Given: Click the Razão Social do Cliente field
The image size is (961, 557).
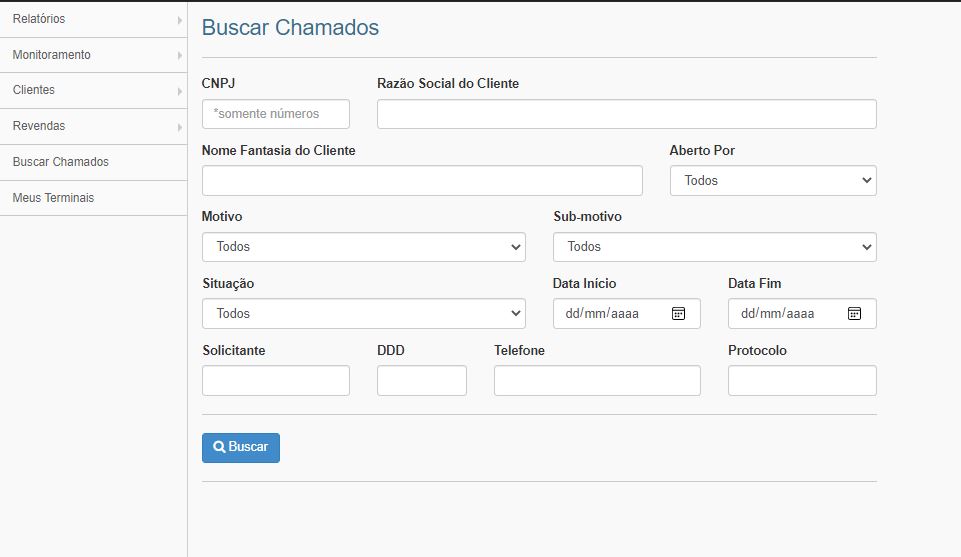Looking at the screenshot, I should 626,114.
